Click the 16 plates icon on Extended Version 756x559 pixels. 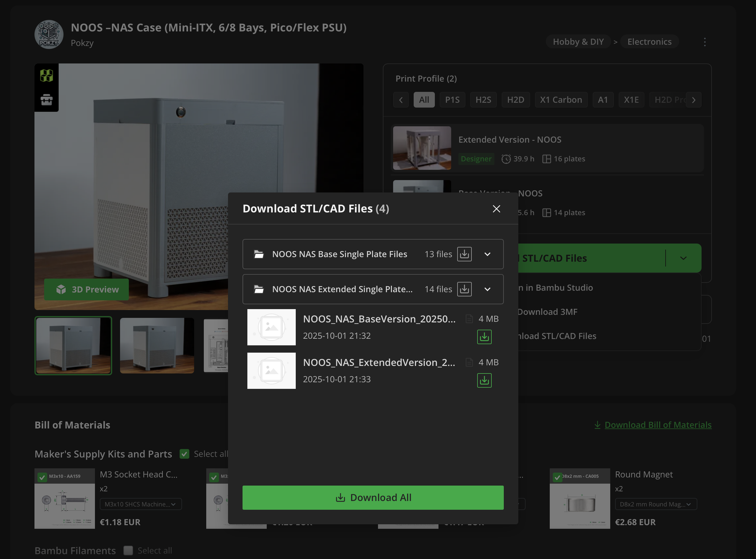pos(547,159)
